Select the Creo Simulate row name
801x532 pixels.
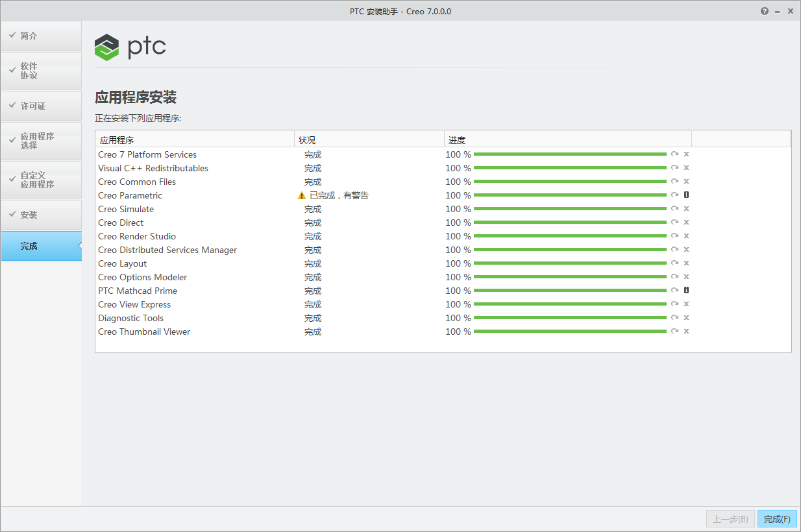pos(126,209)
